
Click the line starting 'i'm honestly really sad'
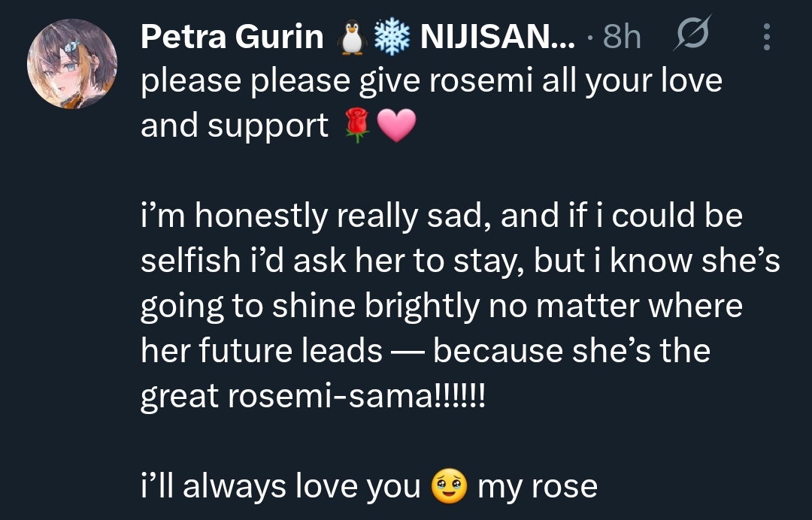tap(442, 216)
